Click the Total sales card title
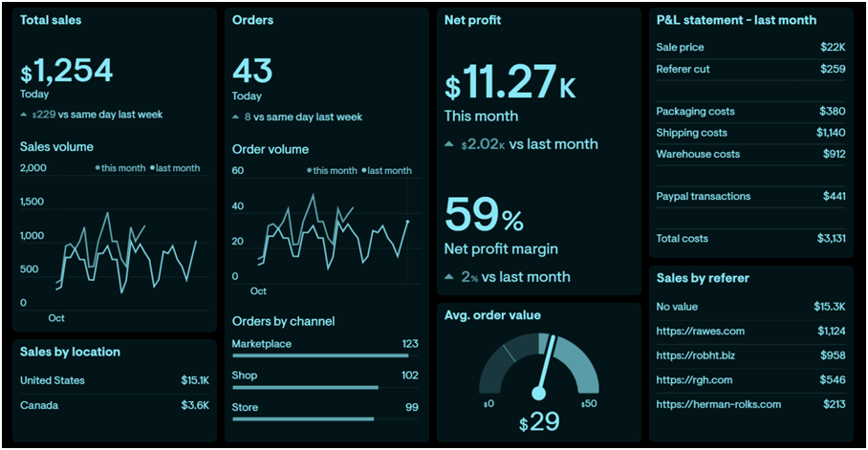 (51, 20)
